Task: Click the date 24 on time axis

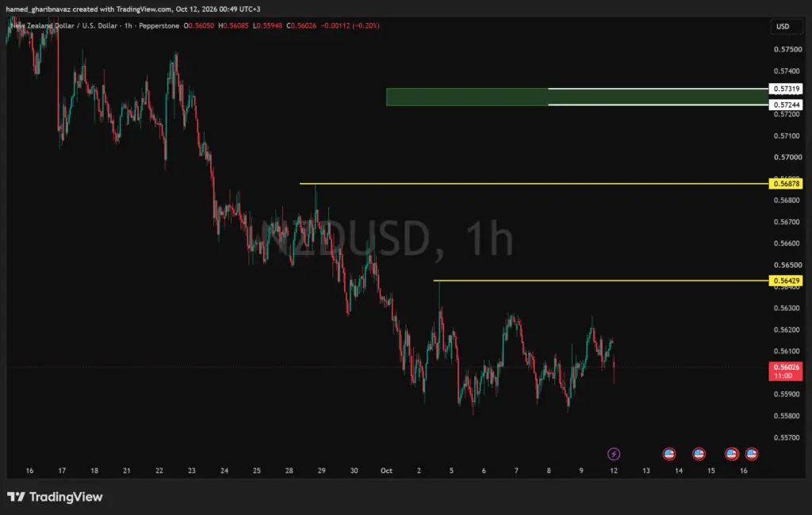Action: pyautogui.click(x=224, y=471)
